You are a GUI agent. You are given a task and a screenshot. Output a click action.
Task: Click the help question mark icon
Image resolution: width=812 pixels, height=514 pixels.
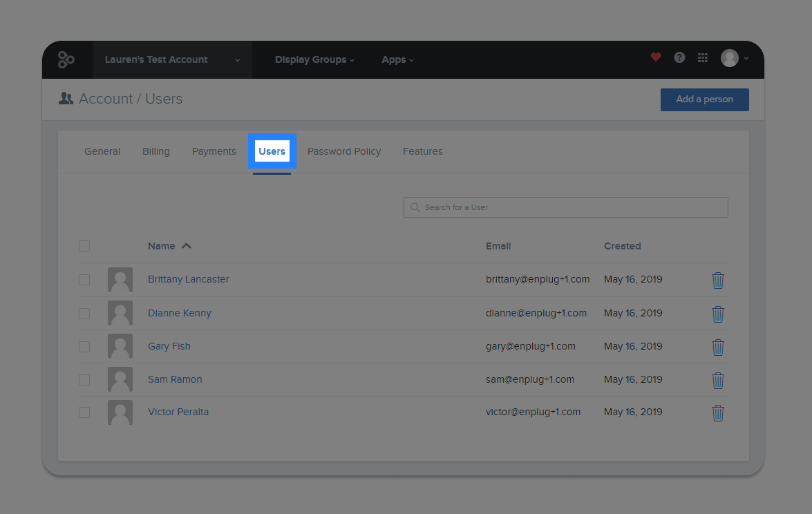[x=679, y=57]
